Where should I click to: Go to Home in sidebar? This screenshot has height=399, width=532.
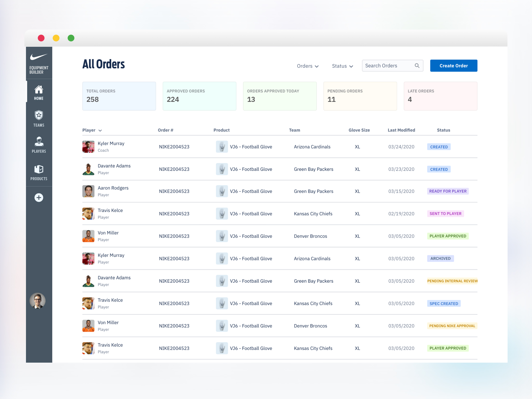pyautogui.click(x=39, y=92)
